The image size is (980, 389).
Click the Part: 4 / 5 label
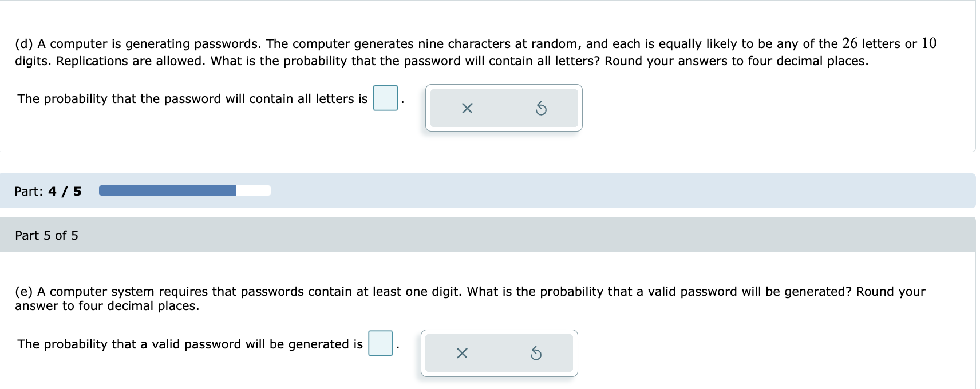tap(47, 190)
